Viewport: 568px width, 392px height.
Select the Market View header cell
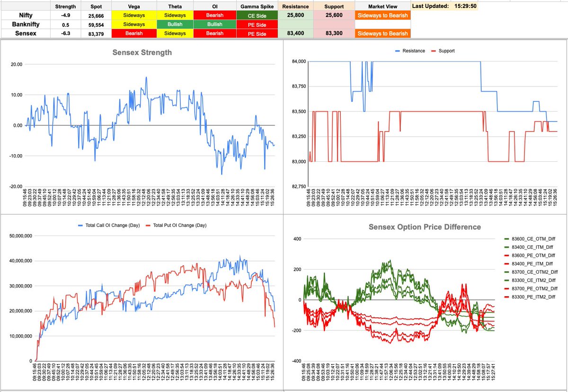click(383, 6)
